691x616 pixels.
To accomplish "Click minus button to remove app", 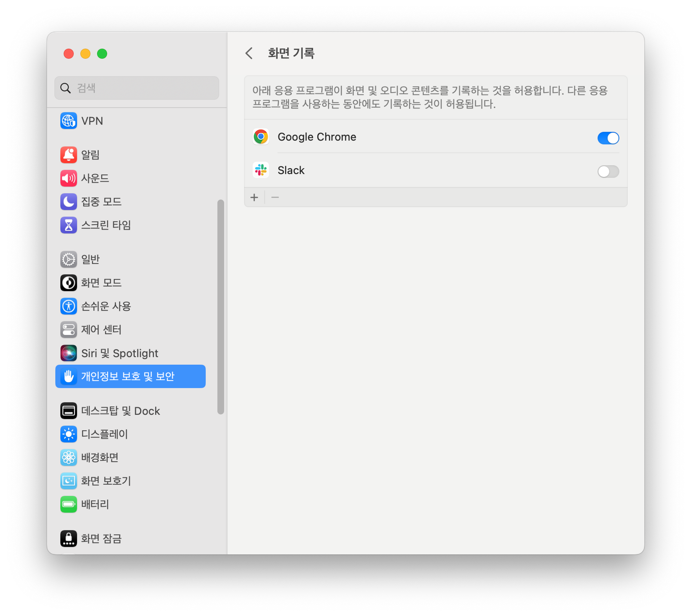I will click(x=275, y=197).
